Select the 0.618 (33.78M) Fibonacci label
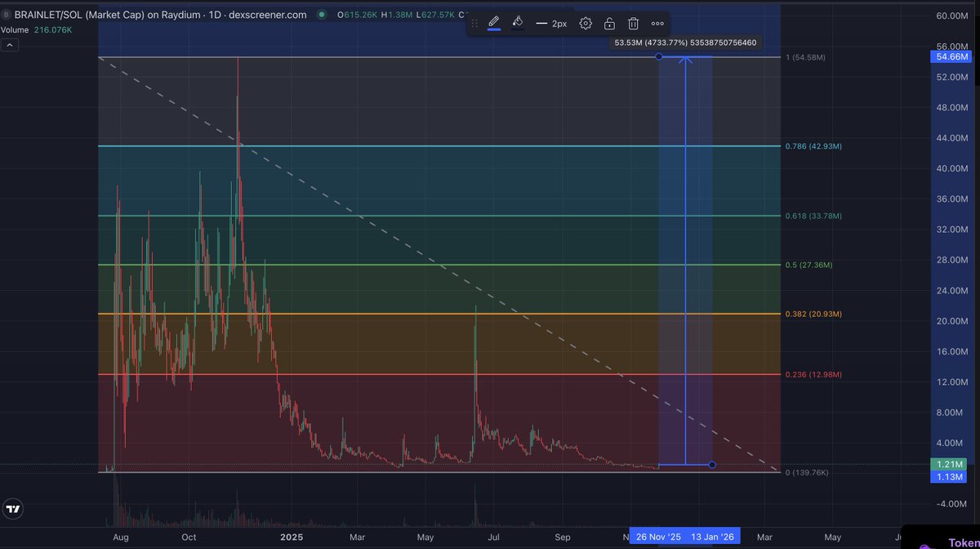Viewport: 980px width, 549px height. tap(813, 216)
